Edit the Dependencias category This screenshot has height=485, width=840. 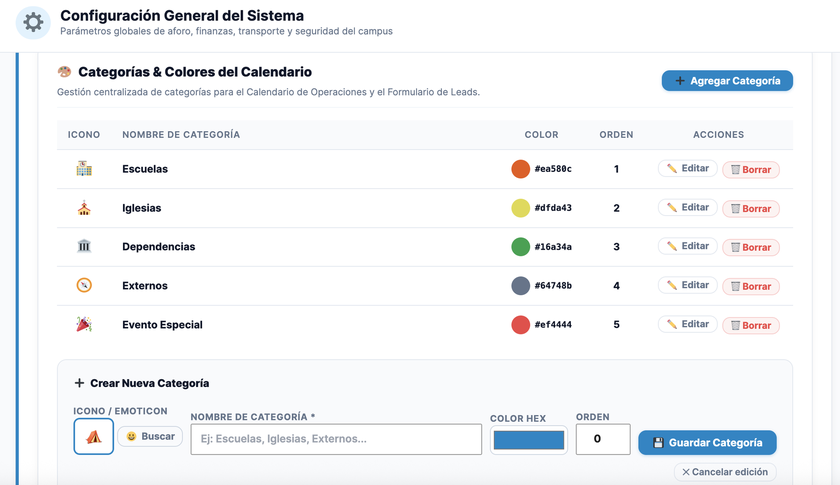(x=687, y=246)
